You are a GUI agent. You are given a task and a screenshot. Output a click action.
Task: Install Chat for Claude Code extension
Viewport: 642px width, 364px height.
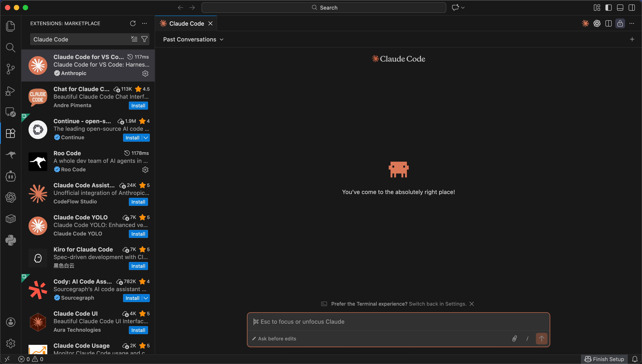point(138,106)
